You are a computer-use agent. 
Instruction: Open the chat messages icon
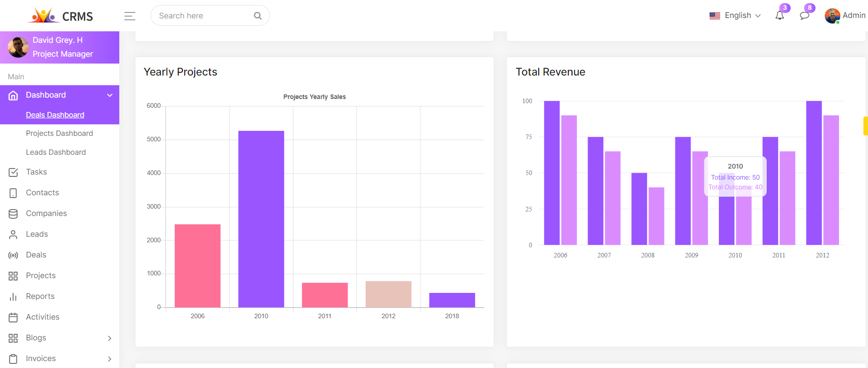pyautogui.click(x=804, y=16)
